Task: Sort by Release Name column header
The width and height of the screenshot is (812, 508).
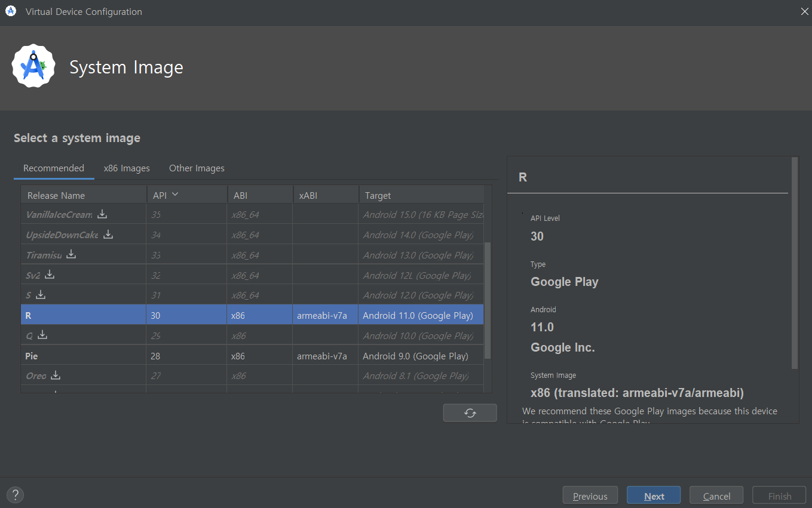Action: [84, 195]
